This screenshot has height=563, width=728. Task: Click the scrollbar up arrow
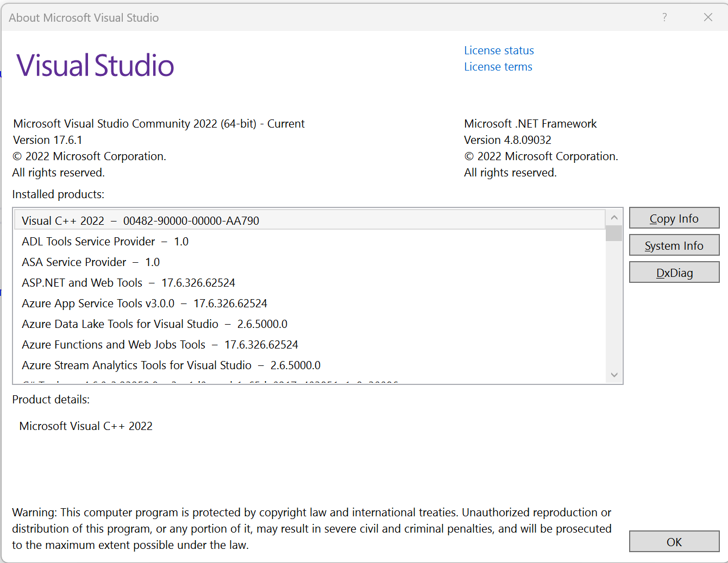click(614, 216)
